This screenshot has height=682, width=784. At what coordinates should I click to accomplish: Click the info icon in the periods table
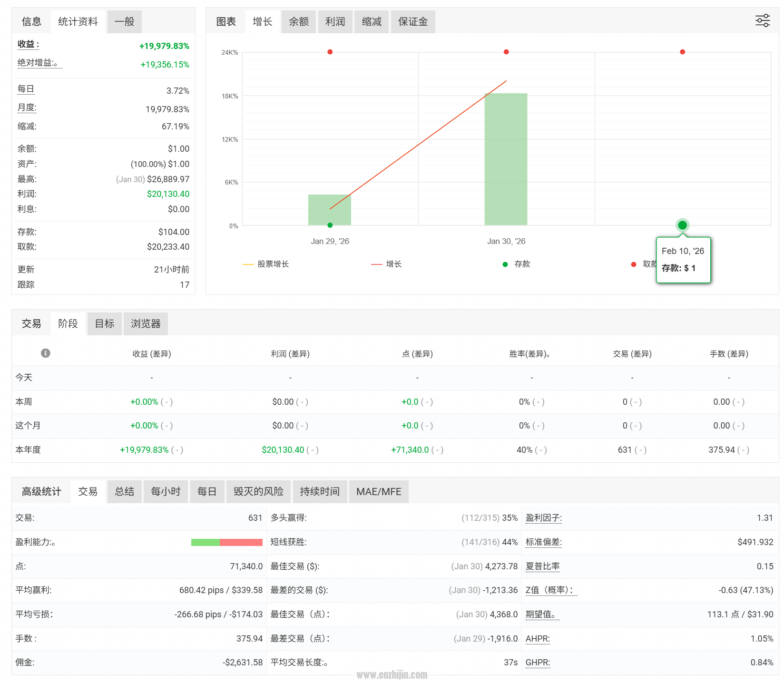46,353
